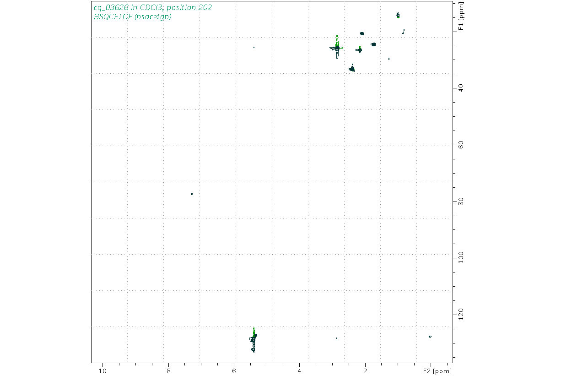
Task: Click the '6' tick label on the F2 axis
Action: tap(234, 371)
